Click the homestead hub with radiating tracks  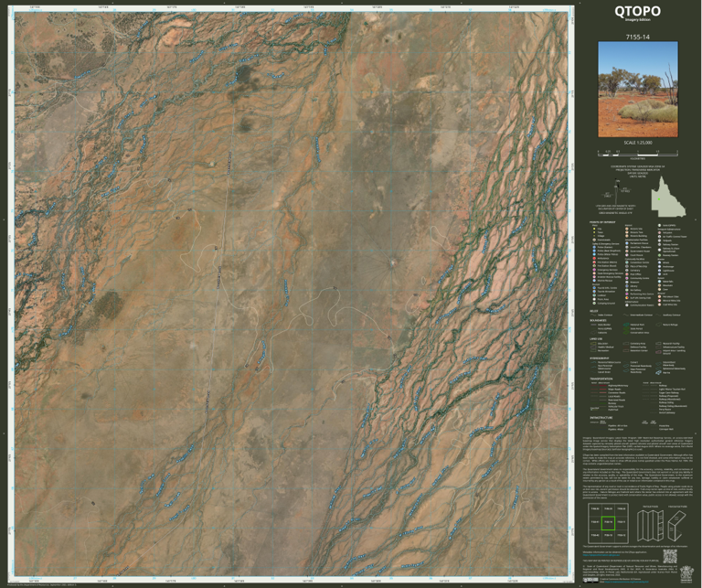coord(392,262)
